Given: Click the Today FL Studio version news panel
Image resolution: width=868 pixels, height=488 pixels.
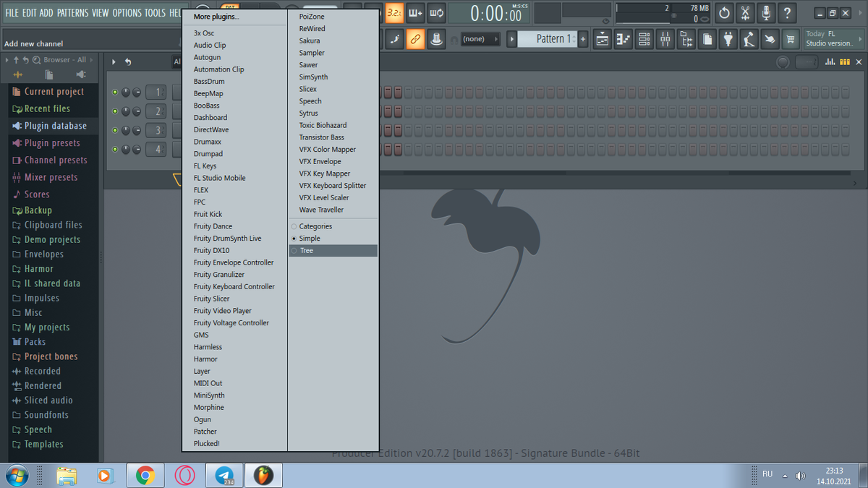Looking at the screenshot, I should (x=832, y=39).
